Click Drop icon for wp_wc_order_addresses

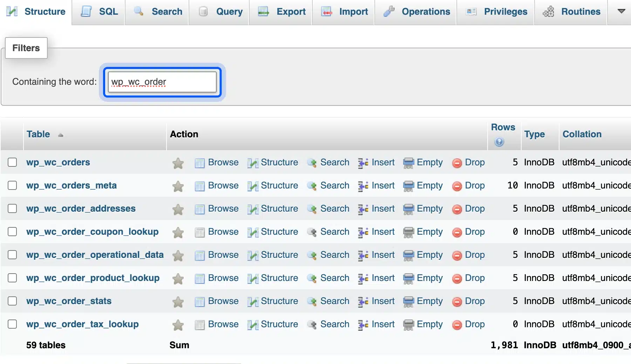[457, 210]
